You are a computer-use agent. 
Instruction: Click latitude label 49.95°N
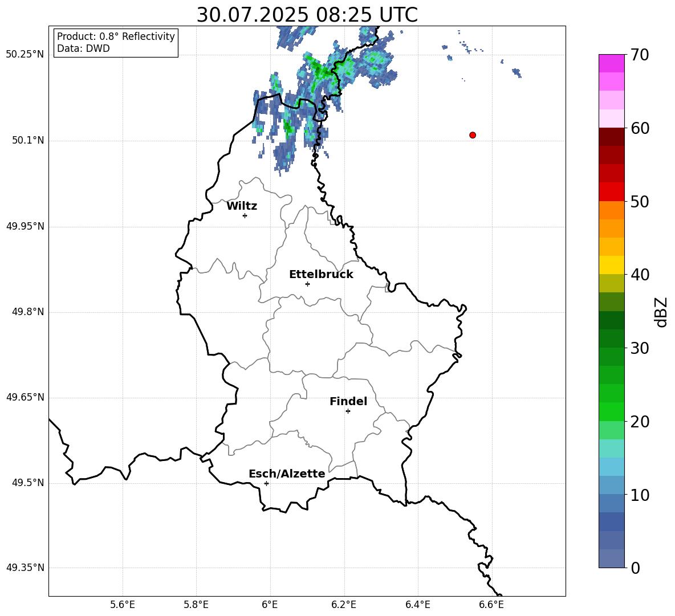[25, 226]
